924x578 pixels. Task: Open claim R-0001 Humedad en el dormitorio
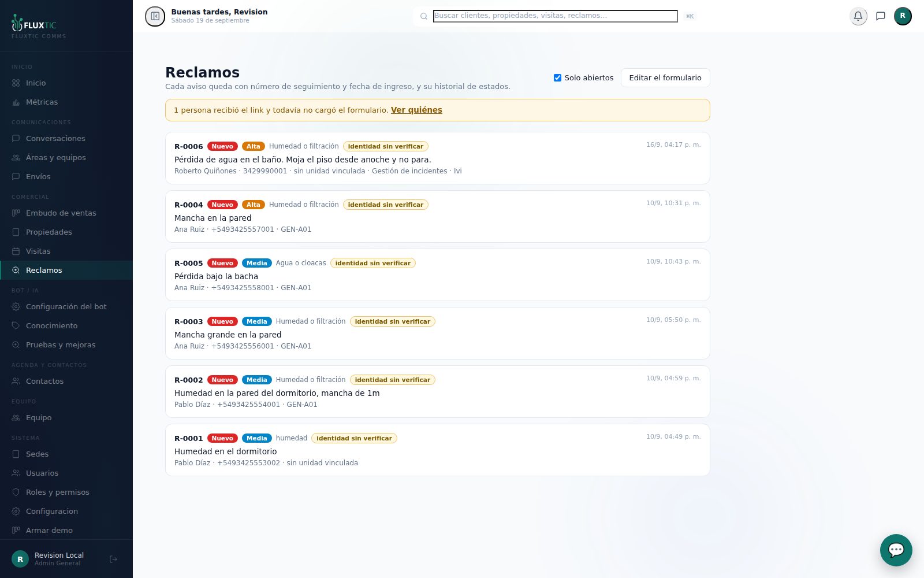pos(438,450)
